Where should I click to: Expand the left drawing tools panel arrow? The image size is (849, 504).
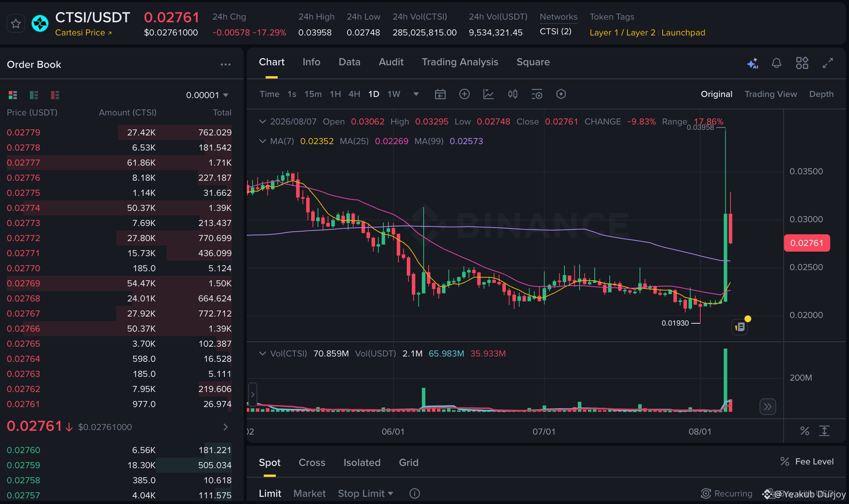[253, 395]
